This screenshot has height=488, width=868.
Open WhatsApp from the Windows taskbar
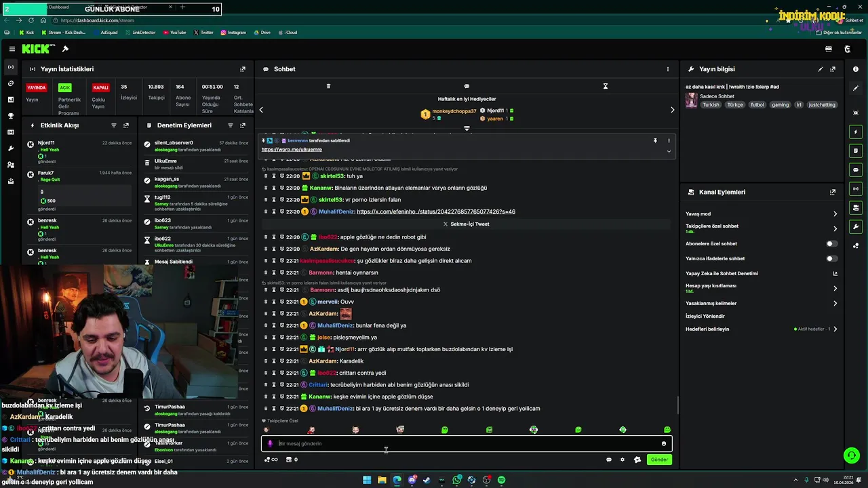coord(457,480)
